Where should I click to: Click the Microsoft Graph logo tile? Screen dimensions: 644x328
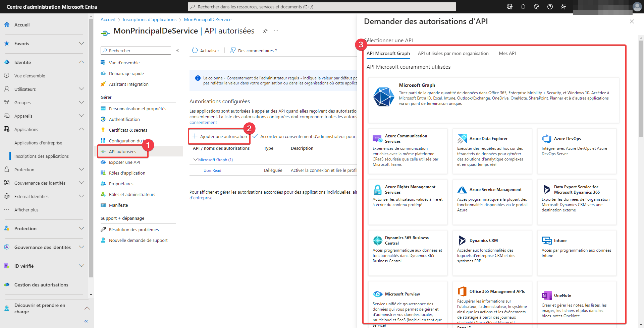(384, 96)
